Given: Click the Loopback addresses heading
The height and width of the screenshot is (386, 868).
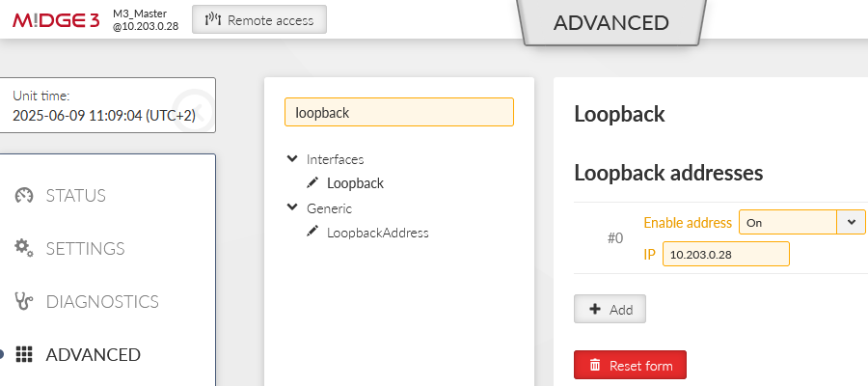Looking at the screenshot, I should pyautogui.click(x=668, y=173).
